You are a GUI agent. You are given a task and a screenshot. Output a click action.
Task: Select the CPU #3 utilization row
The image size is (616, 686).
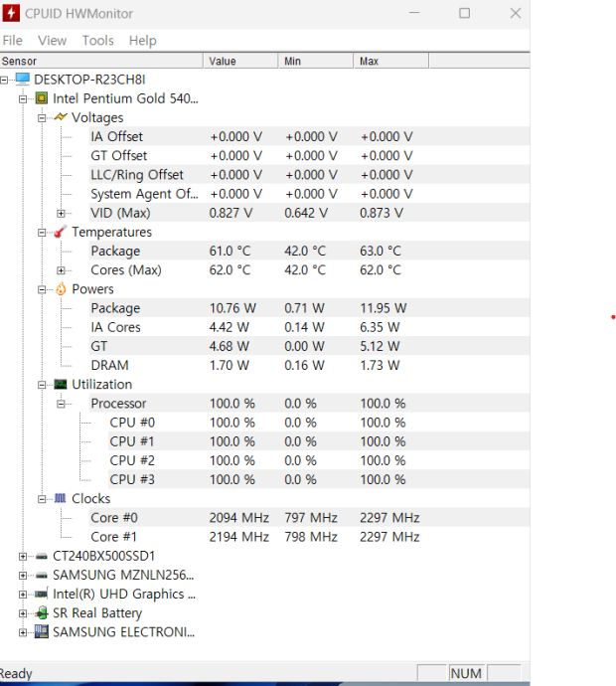point(319,479)
